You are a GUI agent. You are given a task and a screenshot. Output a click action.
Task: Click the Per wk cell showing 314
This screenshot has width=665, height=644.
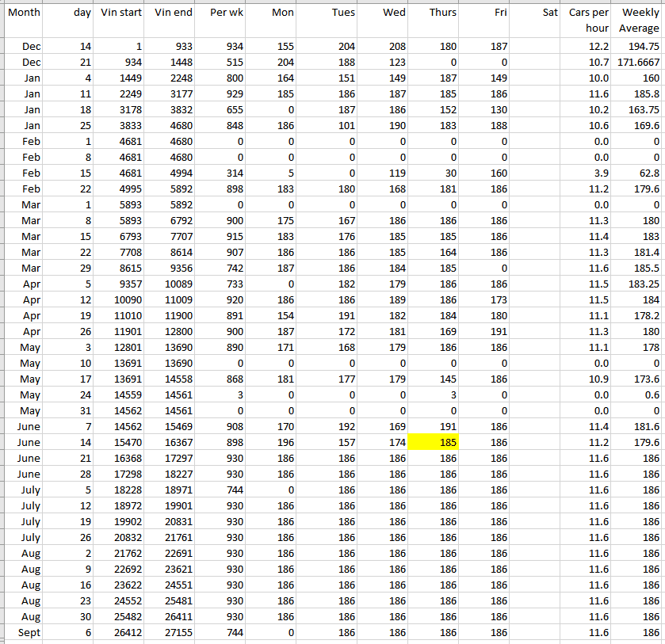coord(222,173)
